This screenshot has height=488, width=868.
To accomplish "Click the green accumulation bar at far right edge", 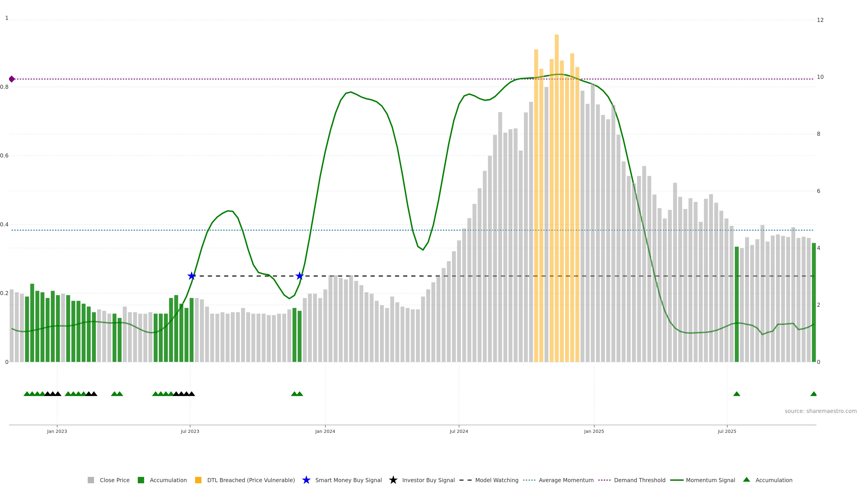I will click(814, 303).
